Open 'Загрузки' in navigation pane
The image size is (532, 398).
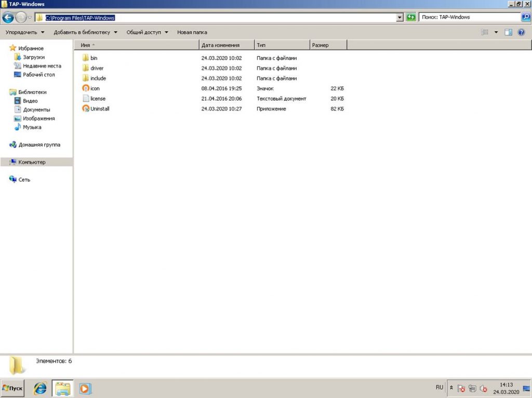point(30,57)
